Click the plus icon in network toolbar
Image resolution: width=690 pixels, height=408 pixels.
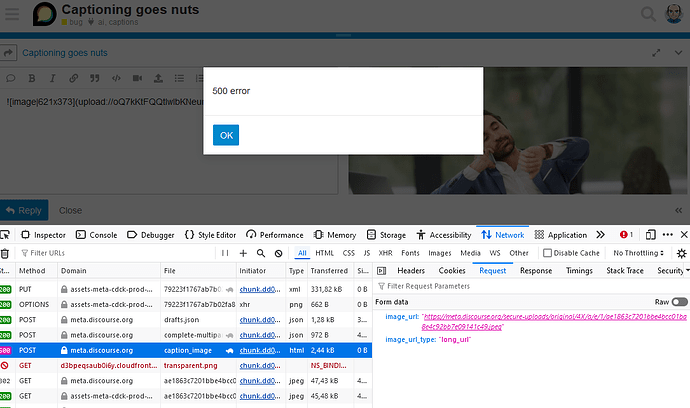tap(243, 253)
